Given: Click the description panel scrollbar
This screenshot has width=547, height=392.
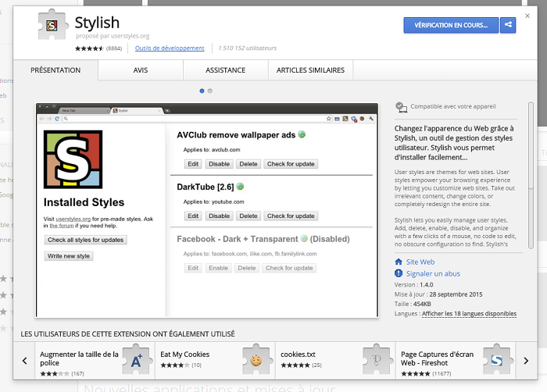Looking at the screenshot, I should pyautogui.click(x=531, y=175).
